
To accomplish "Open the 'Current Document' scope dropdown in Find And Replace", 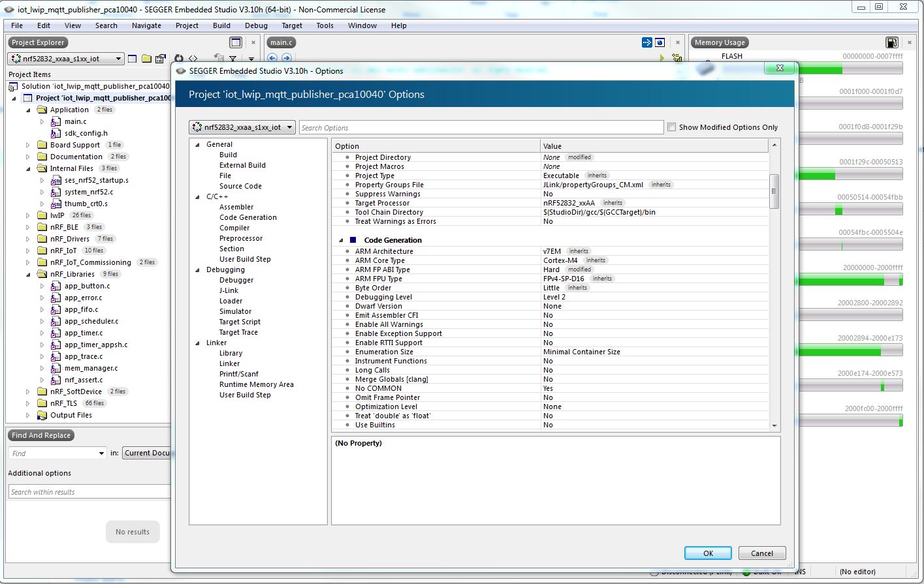I will pos(148,453).
